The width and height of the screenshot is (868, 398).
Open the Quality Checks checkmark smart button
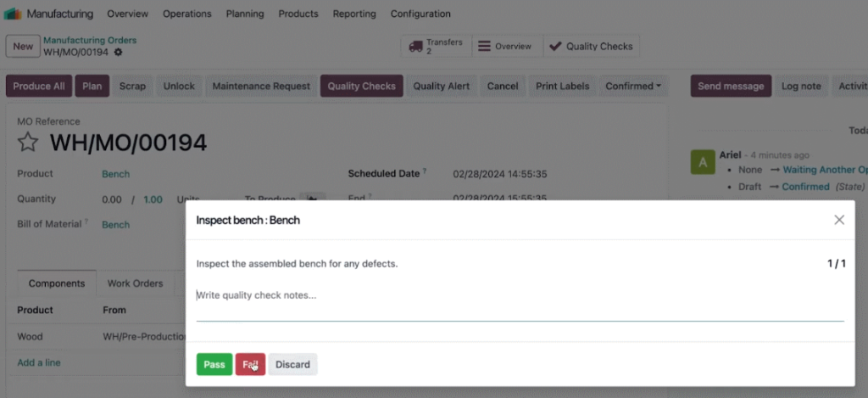[591, 47]
